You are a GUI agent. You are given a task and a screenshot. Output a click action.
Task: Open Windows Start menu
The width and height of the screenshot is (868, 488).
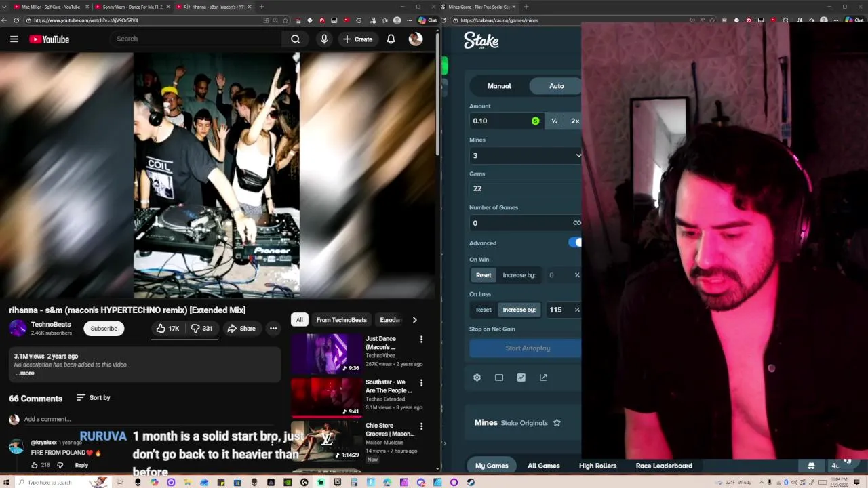click(x=5, y=483)
